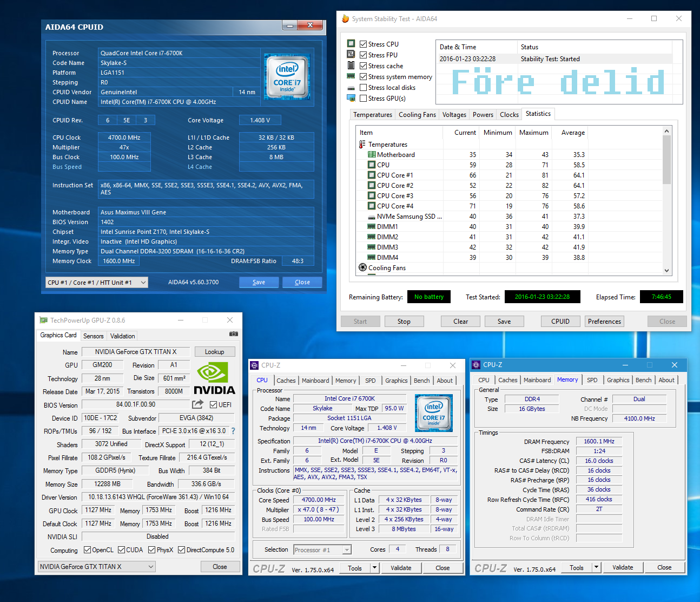Viewport: 700px width, 602px height.
Task: Switch to the Voltages tab
Action: pyautogui.click(x=454, y=115)
